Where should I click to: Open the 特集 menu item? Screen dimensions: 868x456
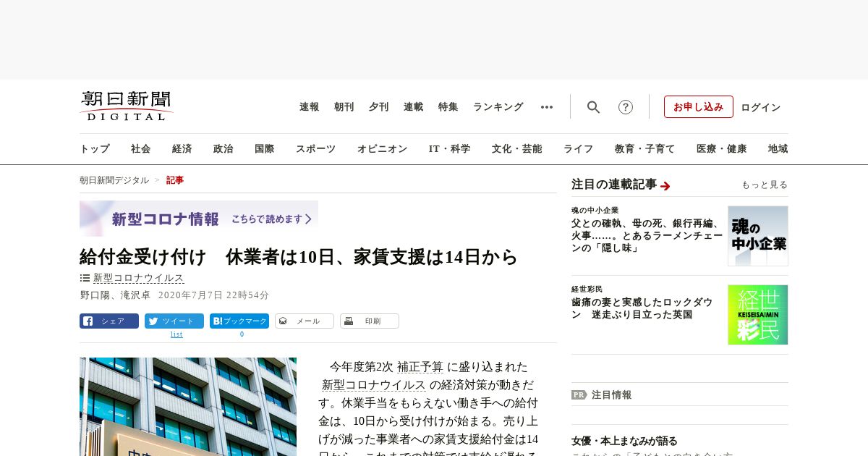coord(448,107)
